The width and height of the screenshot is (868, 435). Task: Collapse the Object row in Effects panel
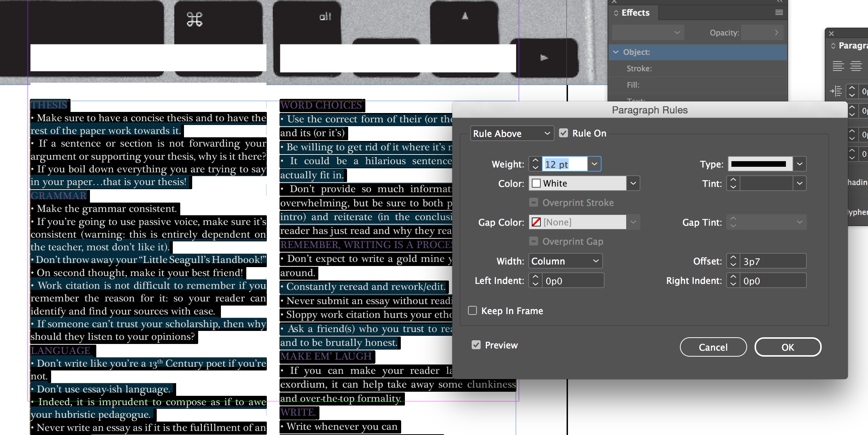(x=616, y=52)
